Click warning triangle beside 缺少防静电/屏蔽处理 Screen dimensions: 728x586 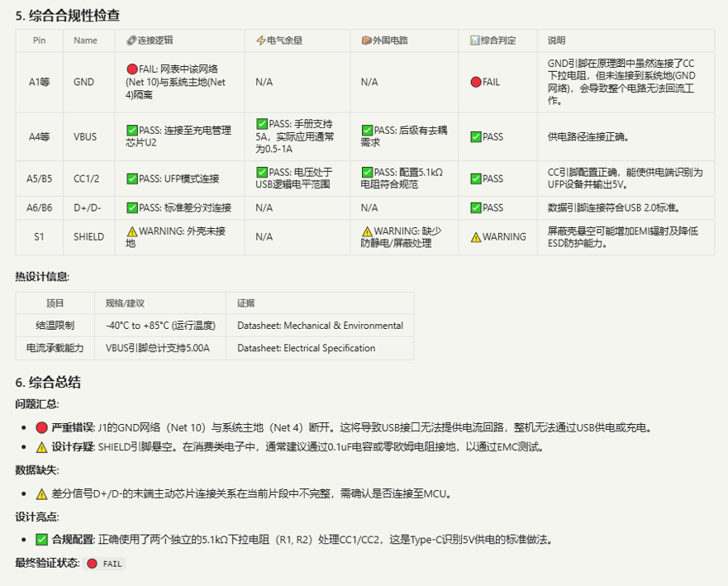pos(367,231)
